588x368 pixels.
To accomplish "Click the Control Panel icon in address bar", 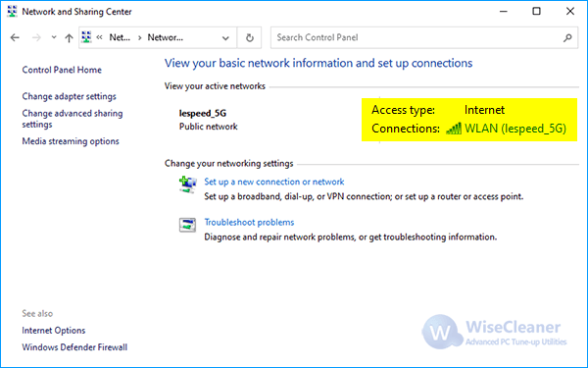I will (x=86, y=37).
